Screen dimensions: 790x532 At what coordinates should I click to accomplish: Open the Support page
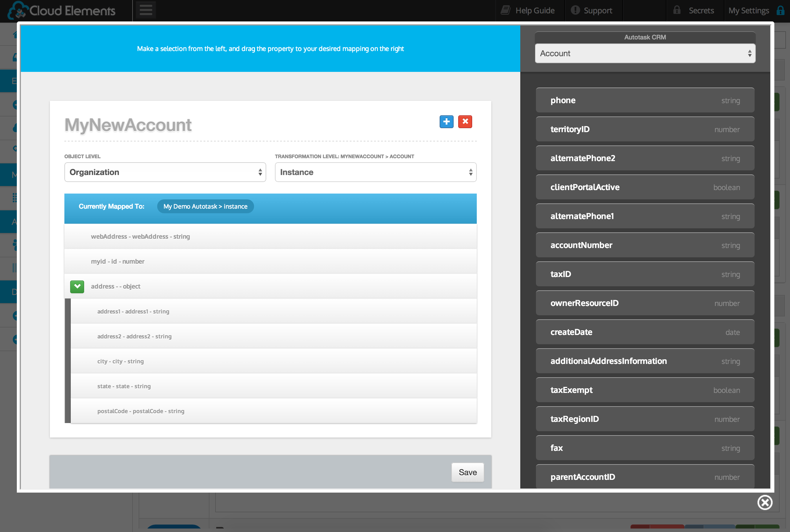coord(592,10)
